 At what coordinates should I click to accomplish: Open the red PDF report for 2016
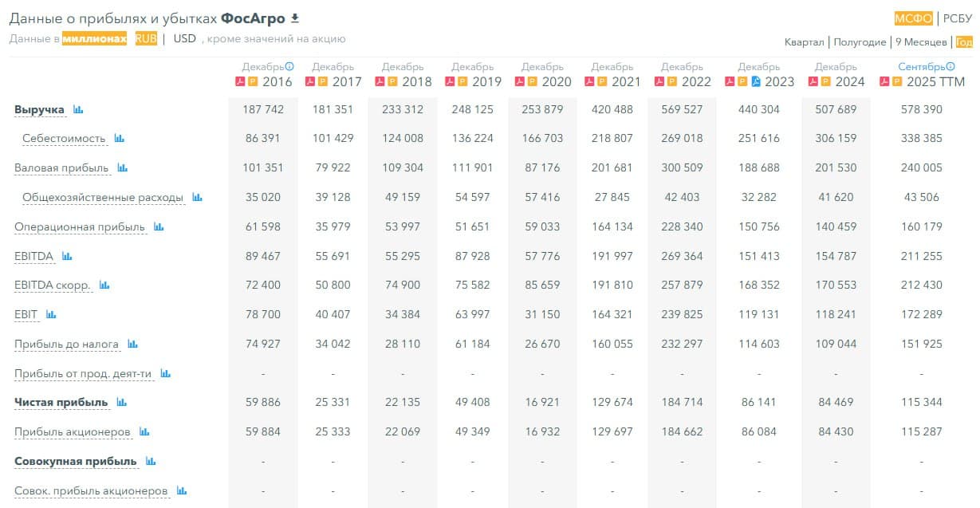tap(239, 81)
